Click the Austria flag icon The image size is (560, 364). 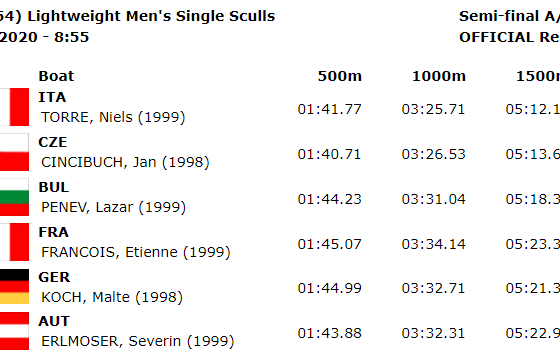click(14, 331)
